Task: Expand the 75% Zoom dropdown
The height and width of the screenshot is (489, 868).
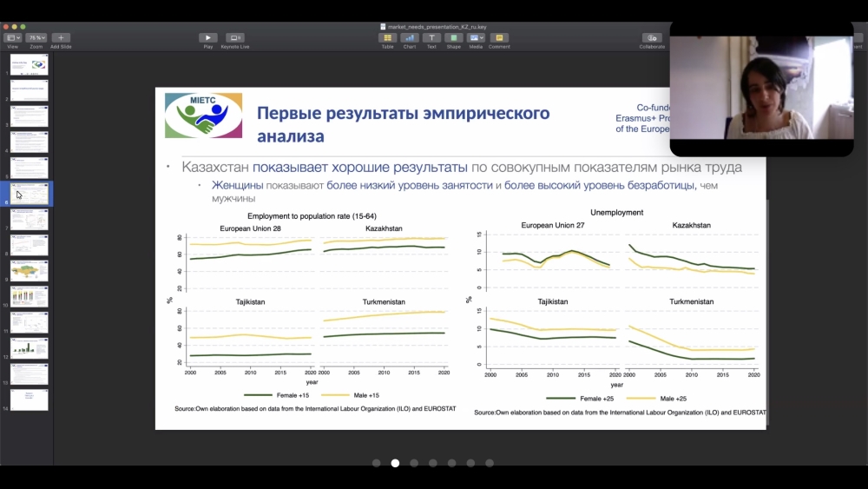Action: [x=36, y=37]
